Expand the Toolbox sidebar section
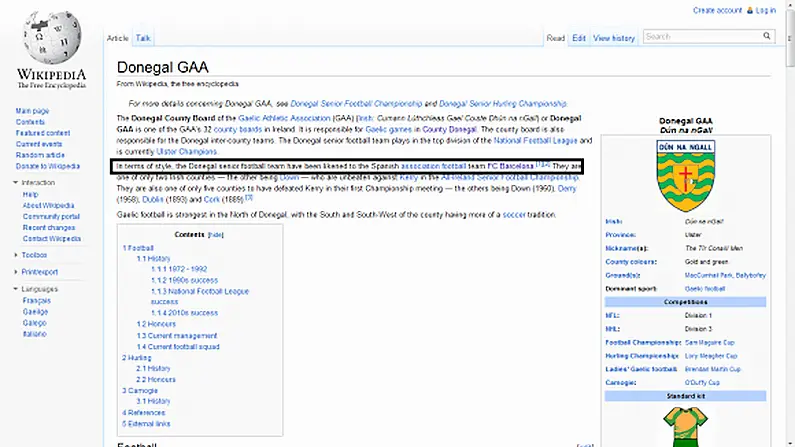The height and width of the screenshot is (447, 795). pyautogui.click(x=15, y=255)
